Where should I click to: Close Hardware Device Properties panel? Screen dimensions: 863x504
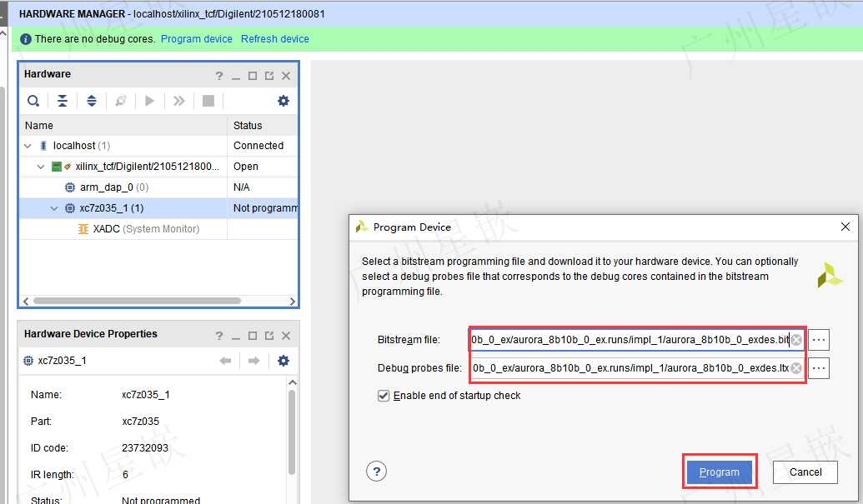pos(286,336)
